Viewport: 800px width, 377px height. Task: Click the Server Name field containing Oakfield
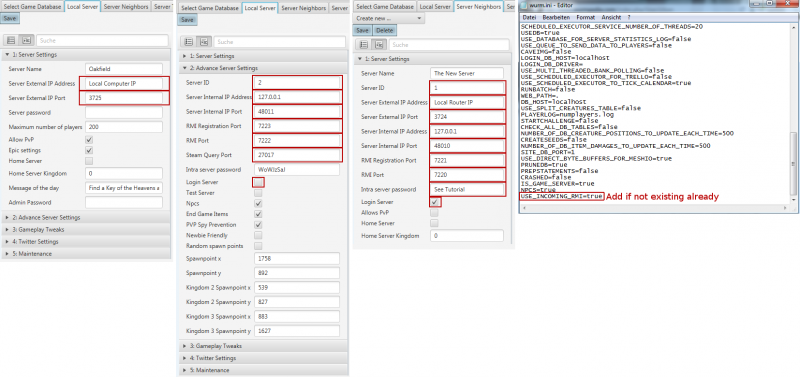(x=124, y=68)
